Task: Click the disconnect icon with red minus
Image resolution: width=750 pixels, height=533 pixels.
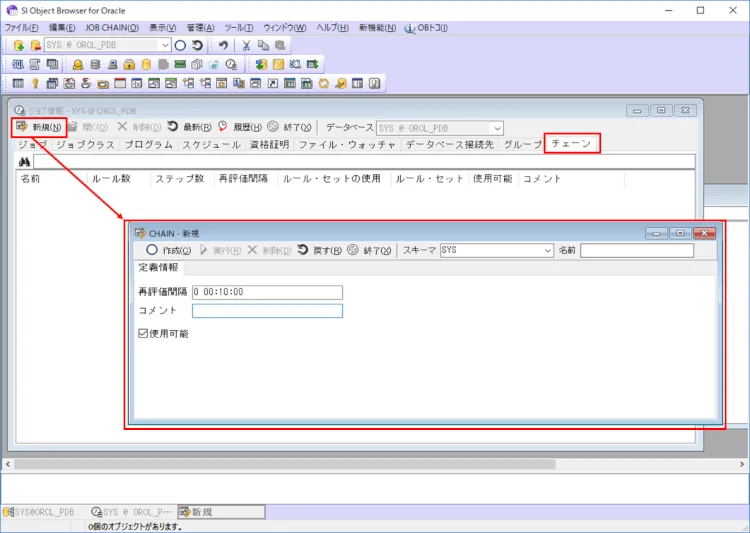Action: click(x=35, y=45)
